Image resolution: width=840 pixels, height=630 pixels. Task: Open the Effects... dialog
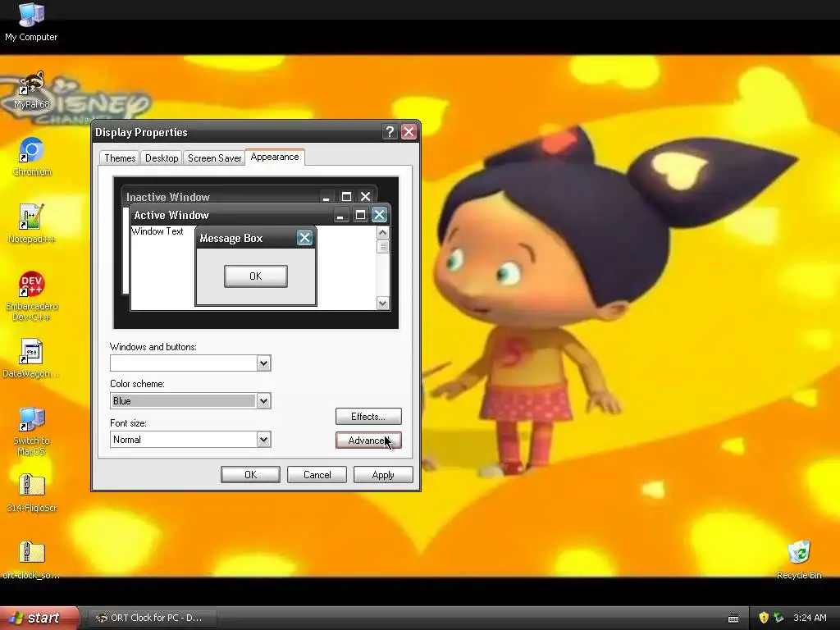(x=368, y=416)
